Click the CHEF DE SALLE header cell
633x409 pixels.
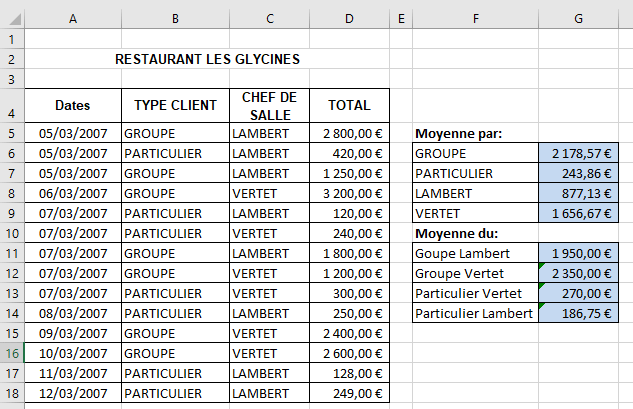(x=269, y=105)
